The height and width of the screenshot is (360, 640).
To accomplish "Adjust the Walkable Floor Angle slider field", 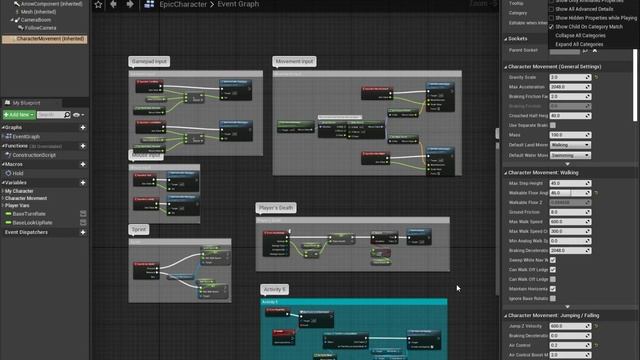I will [570, 193].
